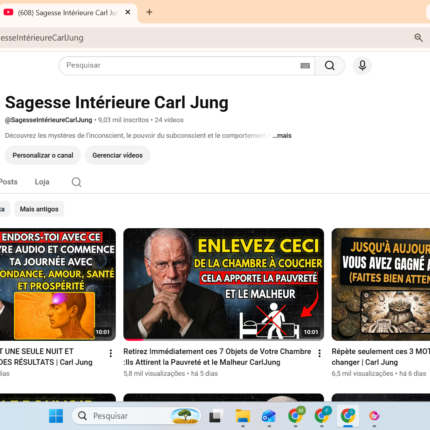Open the Jusqu'à aujourd'hui video thumbnail

pos(381,284)
